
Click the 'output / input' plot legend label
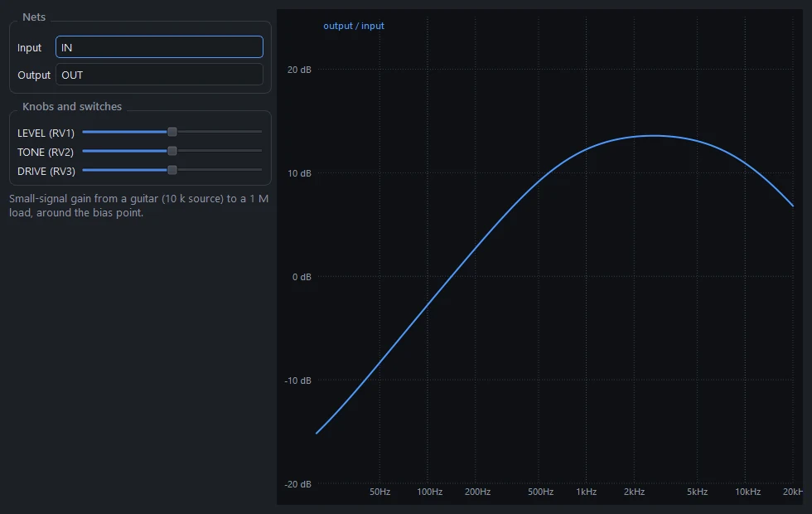[x=354, y=26]
